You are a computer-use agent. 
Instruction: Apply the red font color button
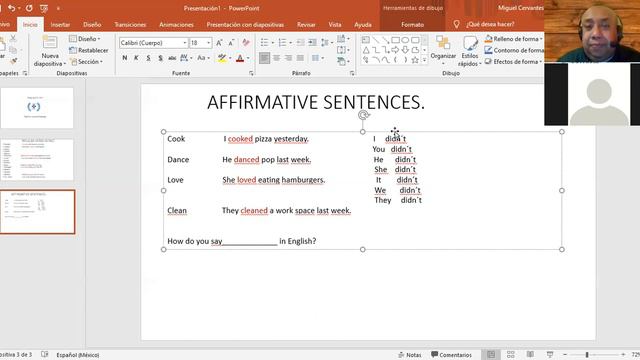pos(240,58)
